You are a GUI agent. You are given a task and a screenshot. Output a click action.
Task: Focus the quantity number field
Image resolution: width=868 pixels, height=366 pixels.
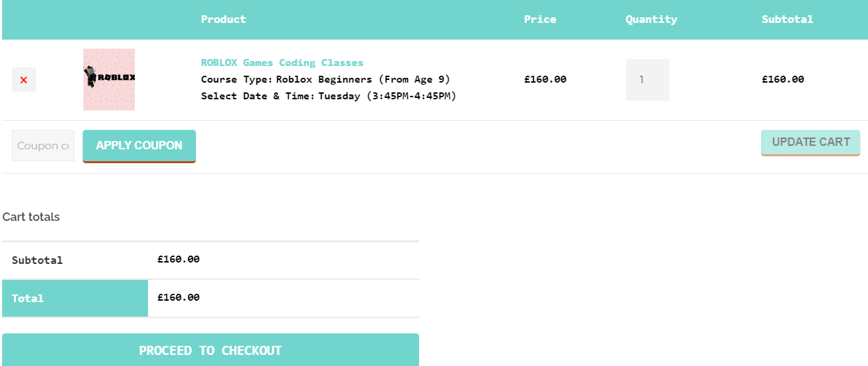click(647, 80)
